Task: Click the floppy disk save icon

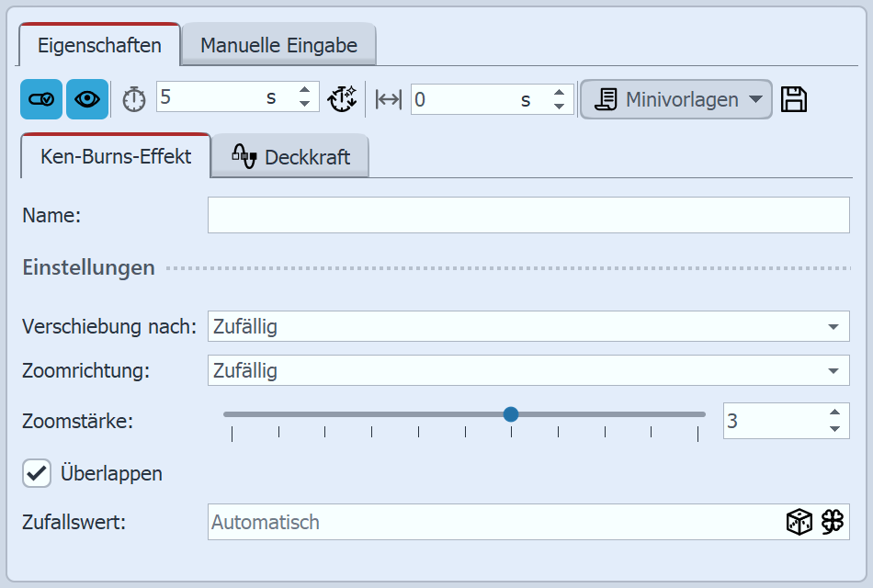Action: tap(794, 99)
